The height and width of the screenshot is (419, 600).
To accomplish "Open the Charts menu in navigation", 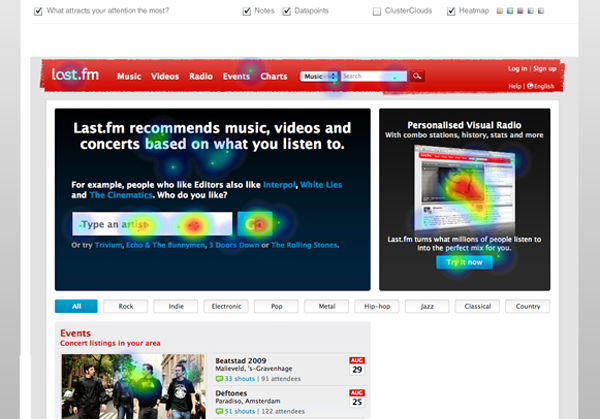I will click(x=273, y=76).
